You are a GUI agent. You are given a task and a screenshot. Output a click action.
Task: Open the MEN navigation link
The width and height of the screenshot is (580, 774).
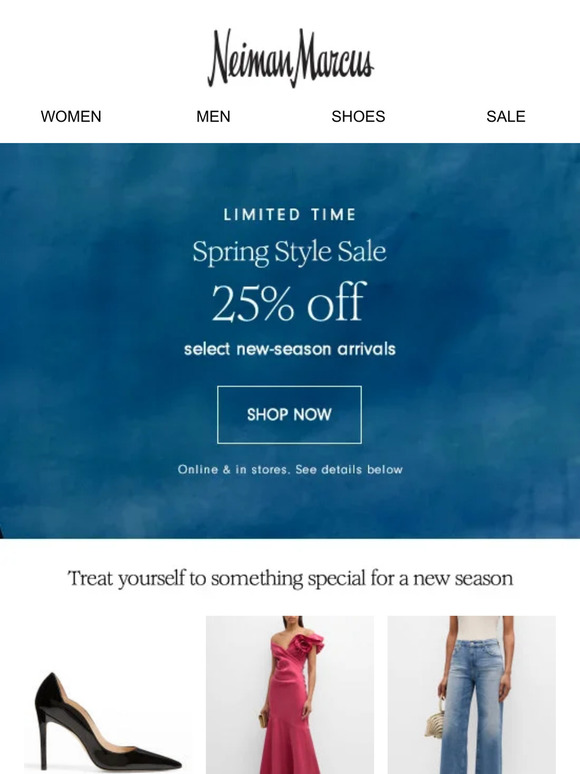[x=213, y=116]
